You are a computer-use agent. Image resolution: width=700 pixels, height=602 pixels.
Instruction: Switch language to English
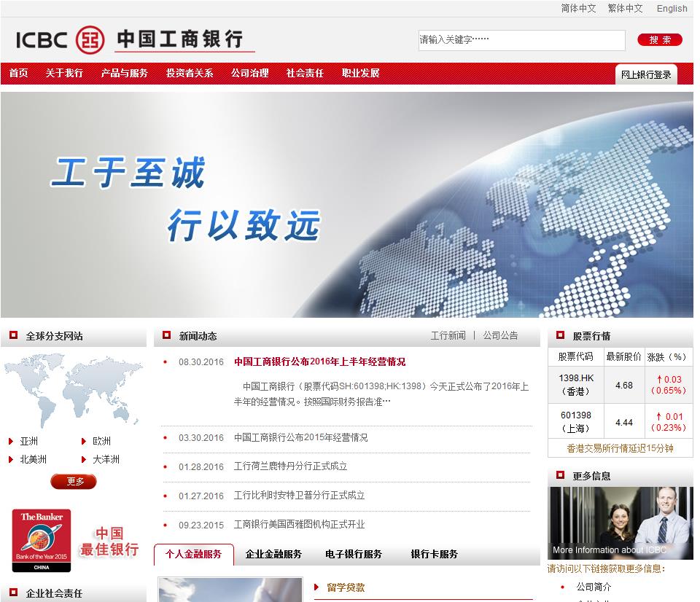tap(672, 9)
